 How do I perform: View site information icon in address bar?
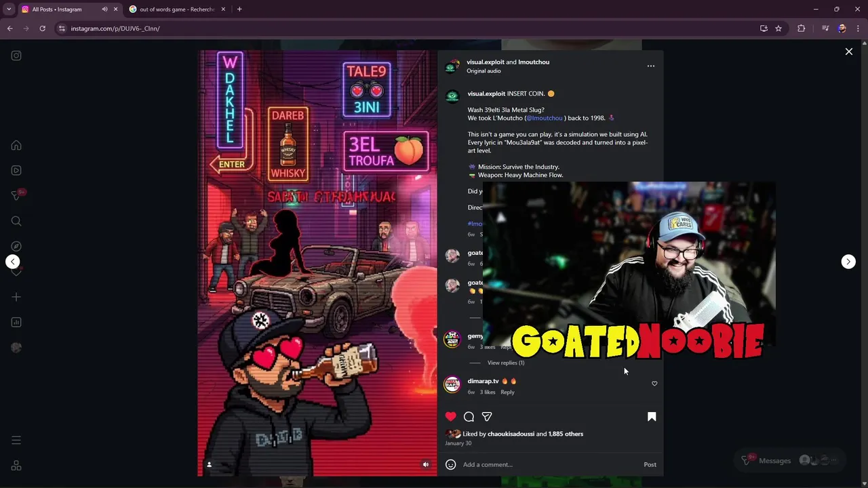pyautogui.click(x=62, y=28)
